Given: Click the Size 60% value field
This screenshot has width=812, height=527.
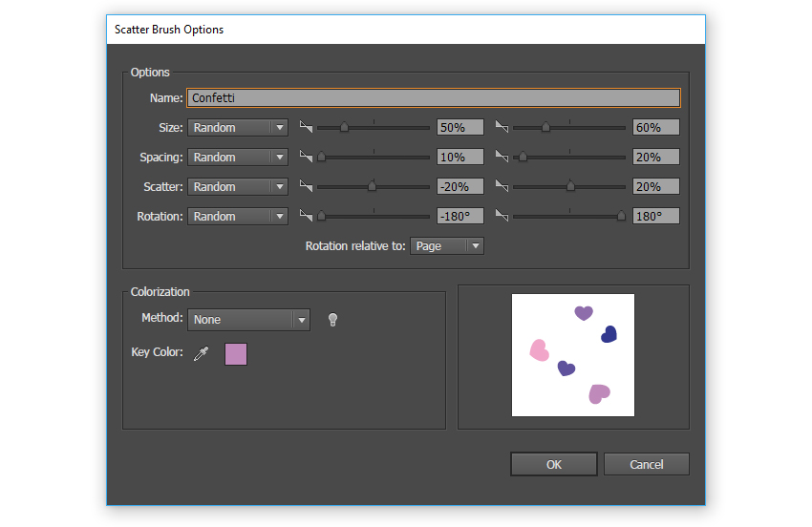Looking at the screenshot, I should coord(655,127).
